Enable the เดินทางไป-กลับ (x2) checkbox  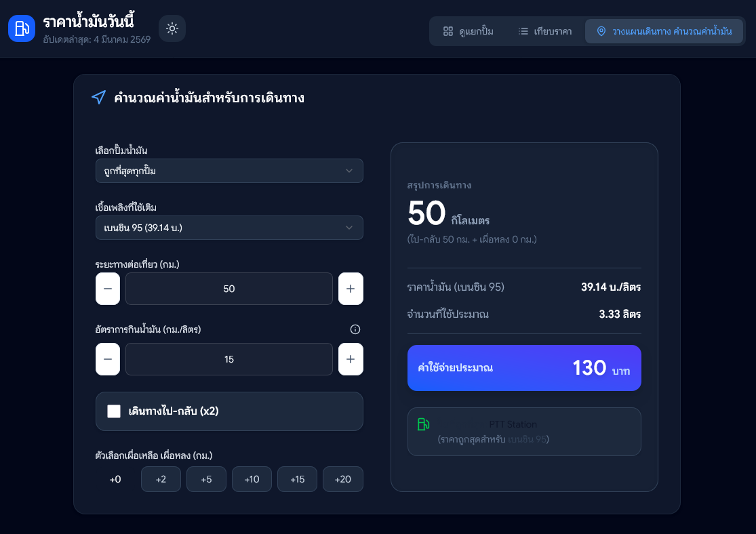(x=114, y=411)
